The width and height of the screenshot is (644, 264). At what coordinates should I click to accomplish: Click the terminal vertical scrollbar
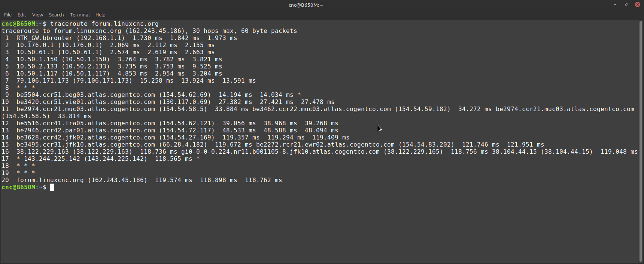(x=641, y=141)
